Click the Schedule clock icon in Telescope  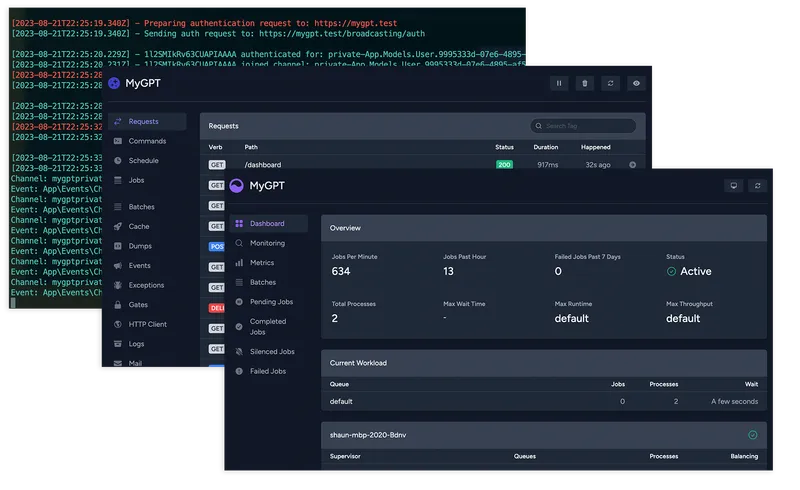coord(118,160)
